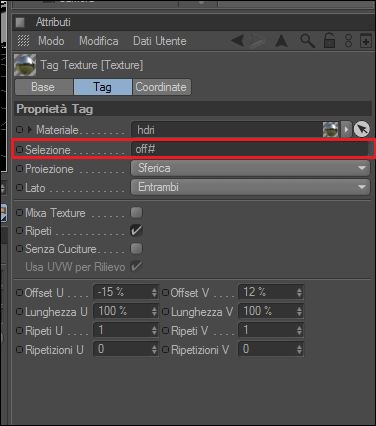Expand the Materiale disclosure triangle
Viewport: 376px width, 426px height.
tap(30, 129)
